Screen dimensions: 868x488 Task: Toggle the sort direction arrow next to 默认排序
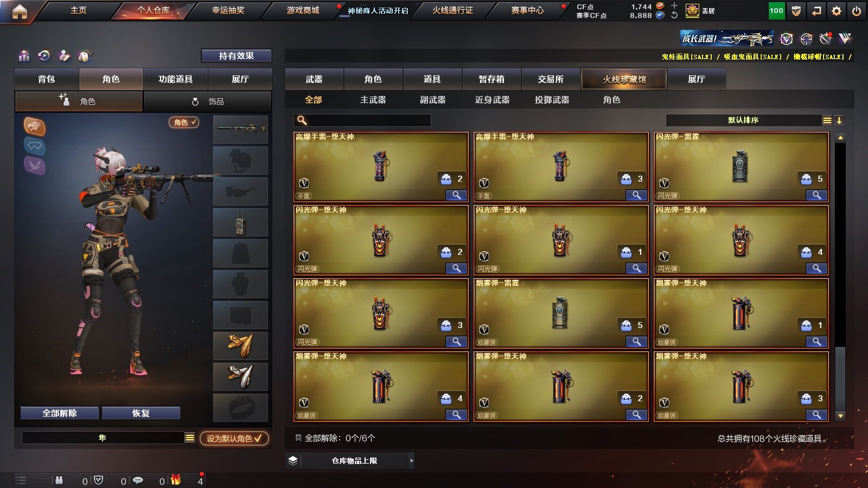(x=839, y=120)
